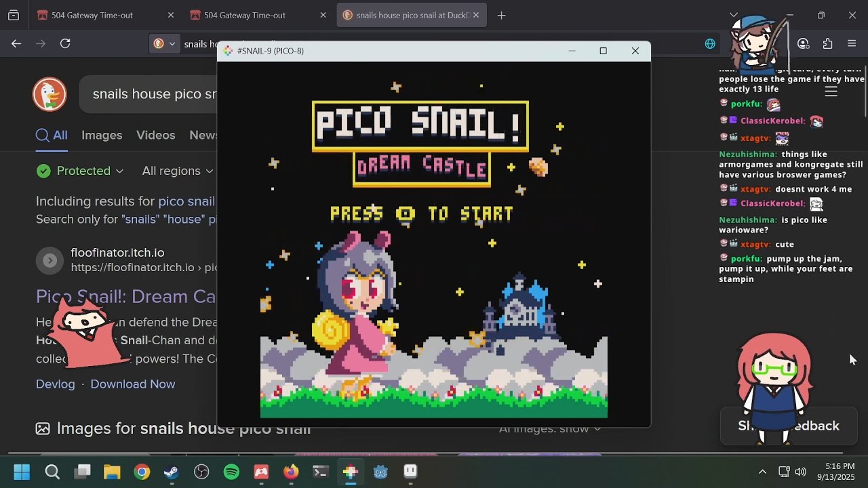The image size is (868, 488).
Task: Open Spotify from the taskbar
Action: tap(231, 472)
